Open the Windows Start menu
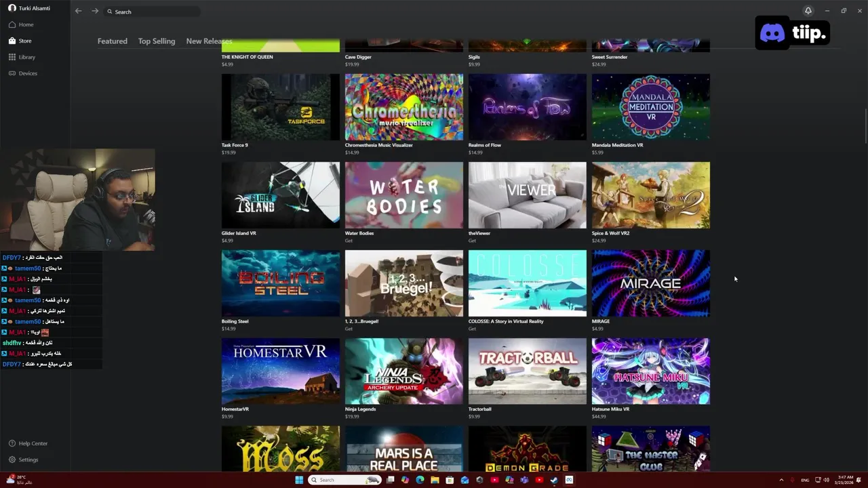The image size is (868, 488). click(299, 480)
